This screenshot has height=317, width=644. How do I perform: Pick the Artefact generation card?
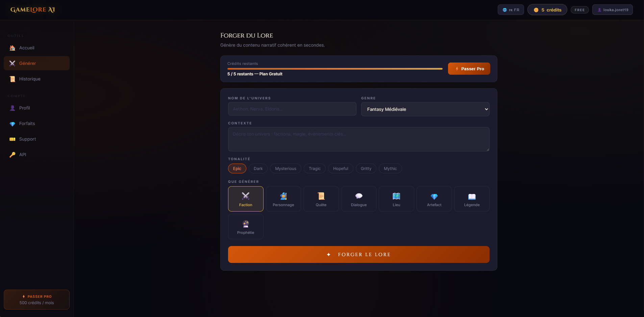click(434, 199)
